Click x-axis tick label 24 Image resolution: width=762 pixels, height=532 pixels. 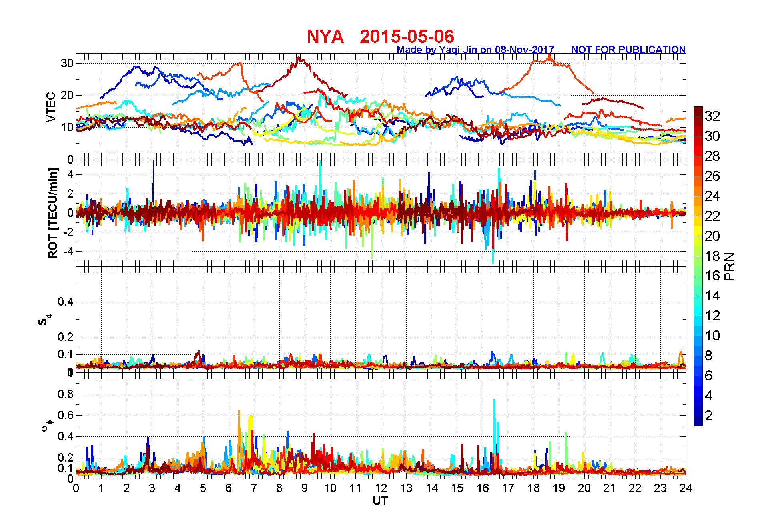[x=686, y=488]
